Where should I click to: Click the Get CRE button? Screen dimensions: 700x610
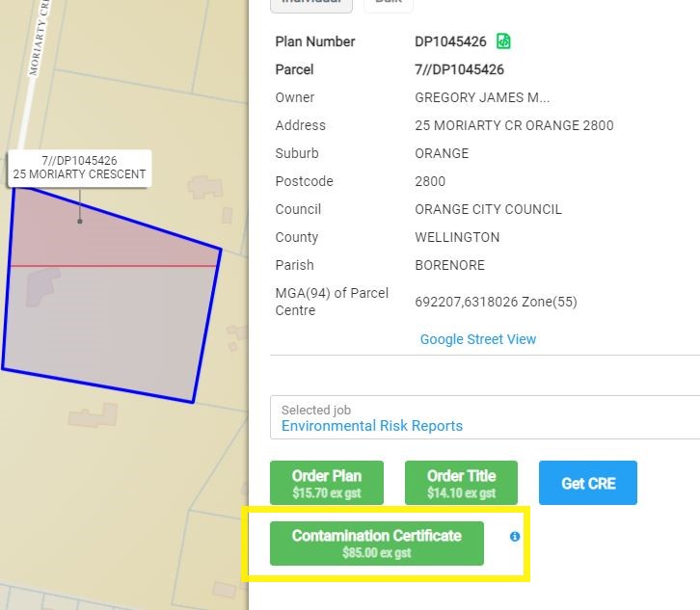(588, 483)
